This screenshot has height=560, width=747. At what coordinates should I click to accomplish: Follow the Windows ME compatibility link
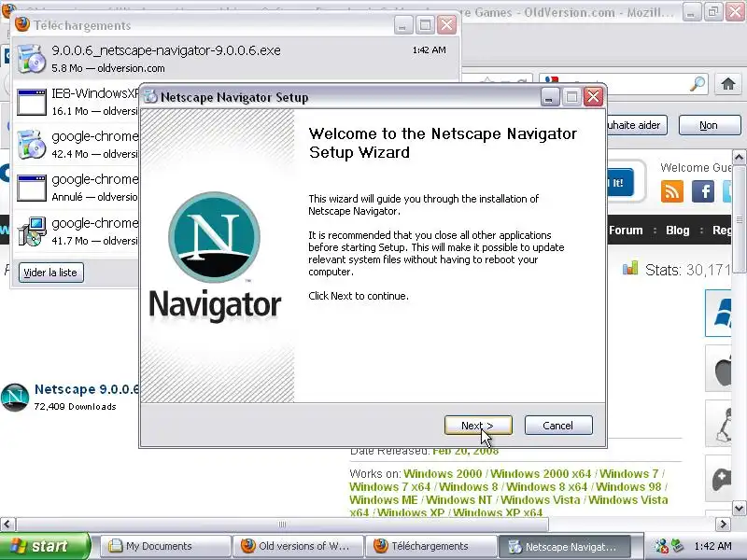point(383,500)
